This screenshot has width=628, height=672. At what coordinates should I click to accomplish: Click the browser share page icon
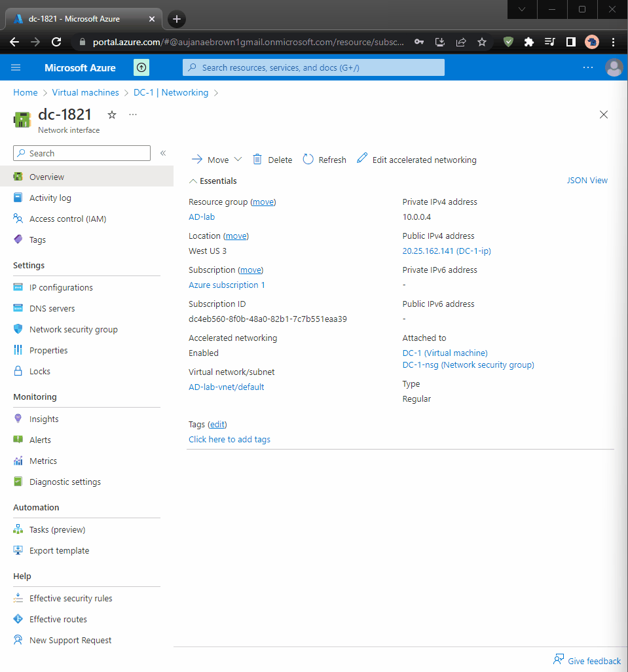click(461, 42)
